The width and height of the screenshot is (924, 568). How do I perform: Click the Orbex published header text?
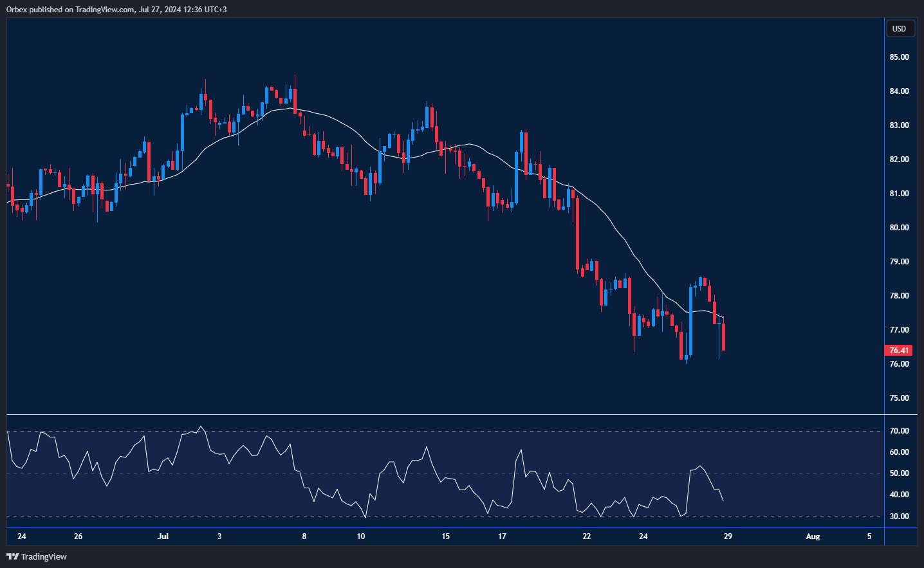click(116, 9)
